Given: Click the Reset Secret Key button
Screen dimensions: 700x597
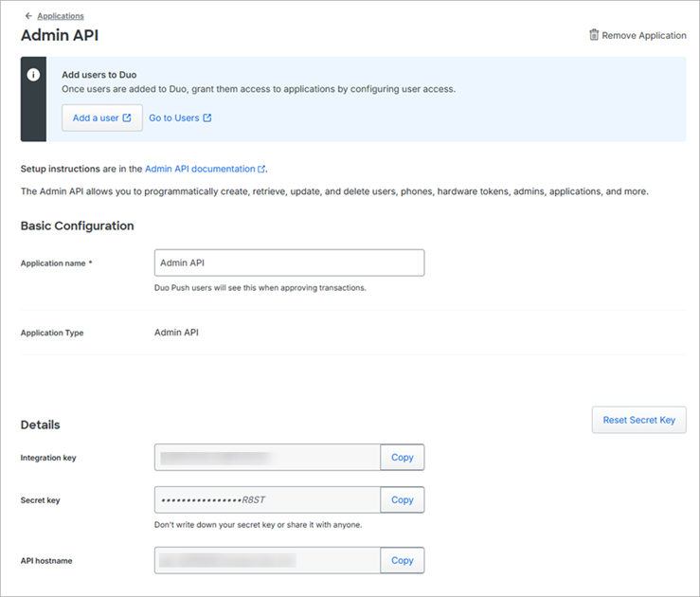Looking at the screenshot, I should (x=638, y=420).
